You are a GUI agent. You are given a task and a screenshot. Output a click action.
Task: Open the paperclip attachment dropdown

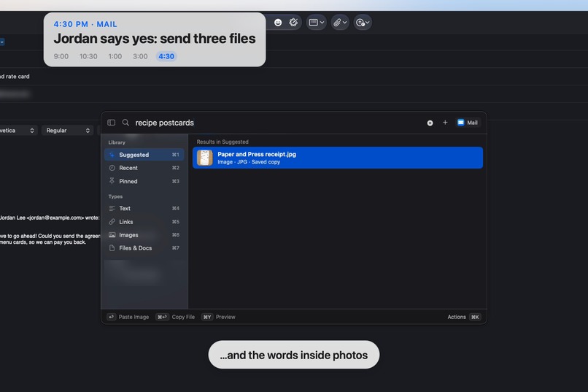(340, 23)
